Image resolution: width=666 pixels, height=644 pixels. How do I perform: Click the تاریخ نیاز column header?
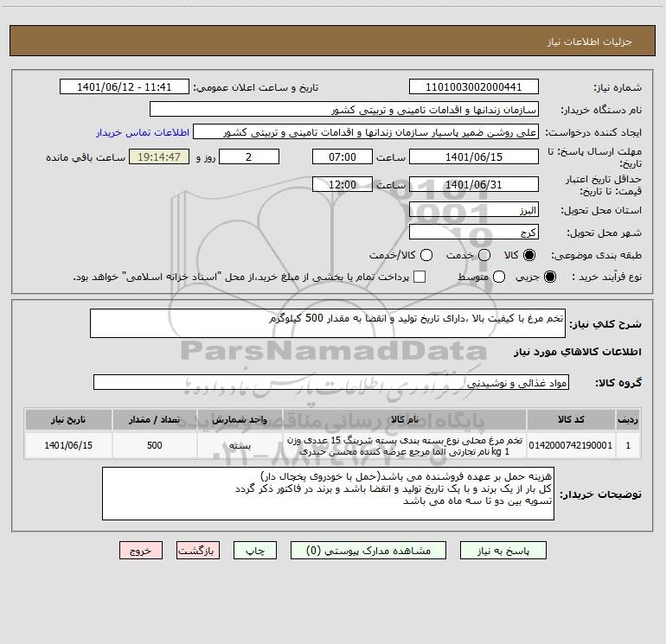[68, 419]
